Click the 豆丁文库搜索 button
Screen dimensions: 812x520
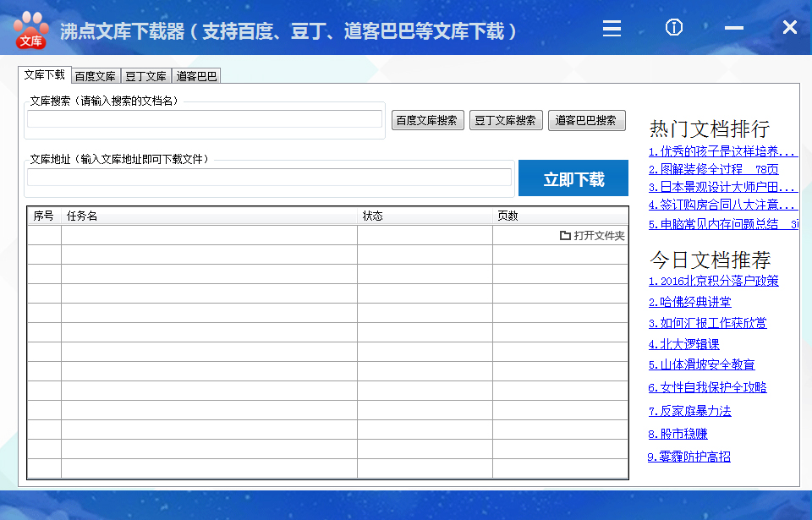506,120
